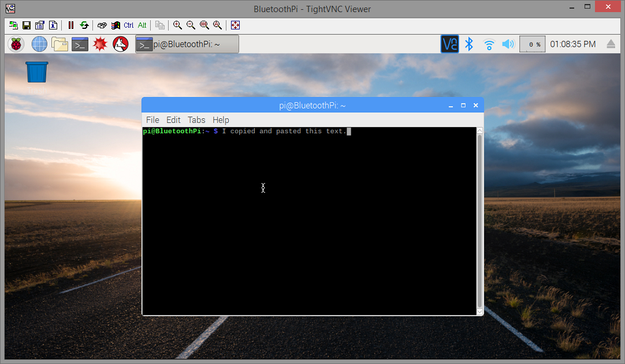Choose Auto zoom magnifier icon
This screenshot has height=364, width=625.
[217, 25]
